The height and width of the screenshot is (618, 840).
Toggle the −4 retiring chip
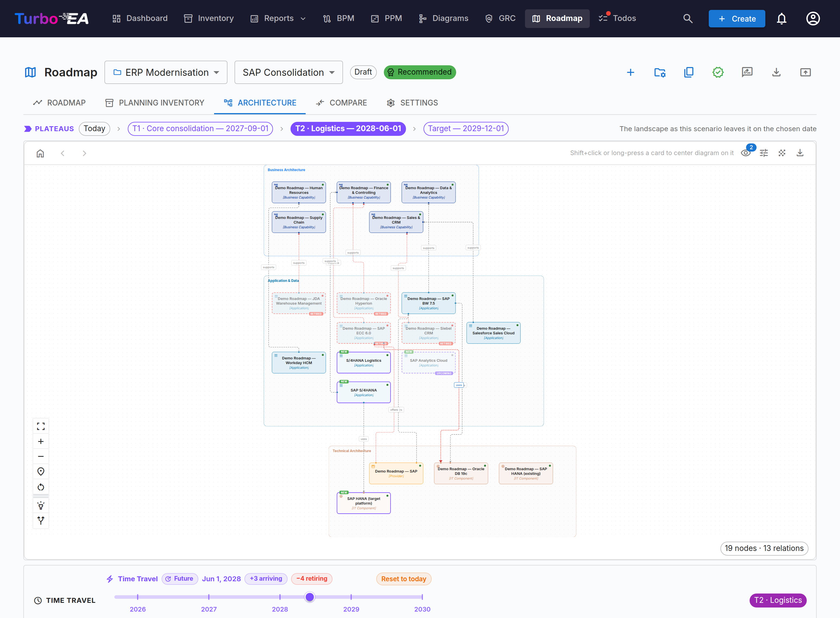point(311,579)
